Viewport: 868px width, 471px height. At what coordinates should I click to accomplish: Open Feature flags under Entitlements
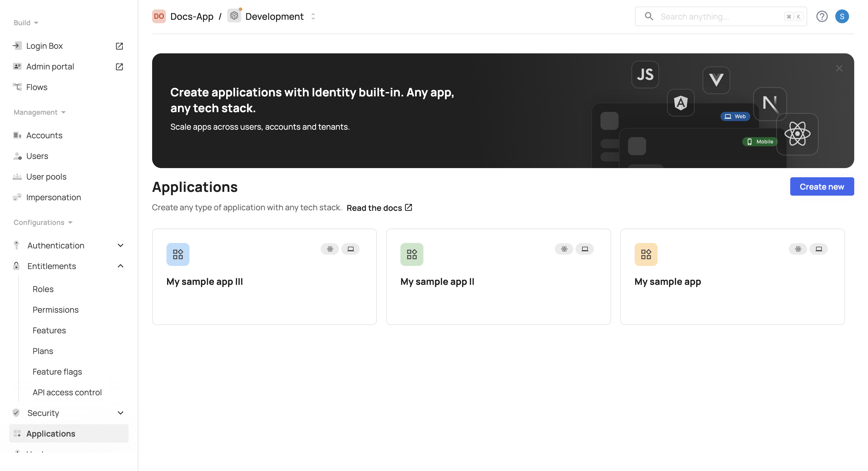click(57, 371)
